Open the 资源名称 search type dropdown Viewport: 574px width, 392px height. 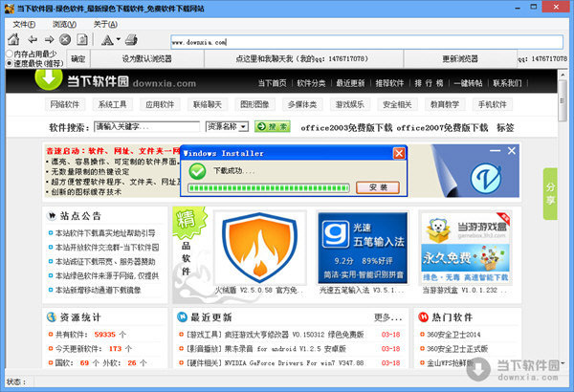pyautogui.click(x=227, y=126)
